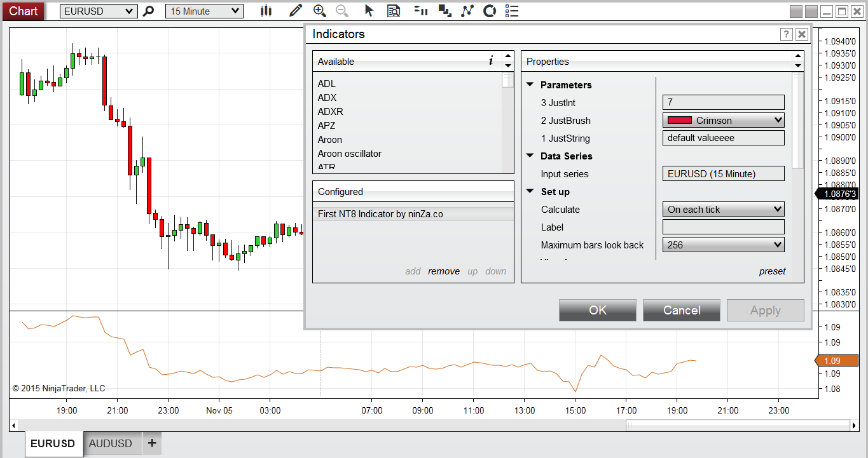Click the italic info icon in Available header

click(x=491, y=61)
